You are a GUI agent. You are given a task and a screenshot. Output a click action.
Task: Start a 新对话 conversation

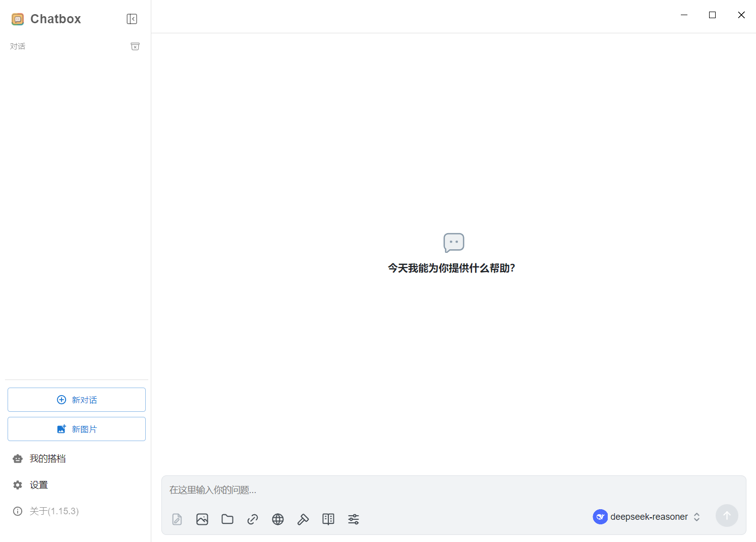(x=76, y=399)
